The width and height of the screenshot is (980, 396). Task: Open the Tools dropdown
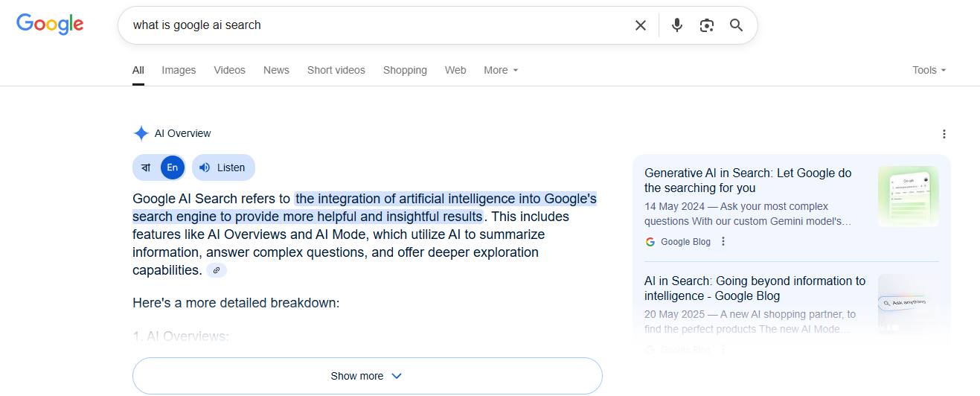click(x=929, y=70)
